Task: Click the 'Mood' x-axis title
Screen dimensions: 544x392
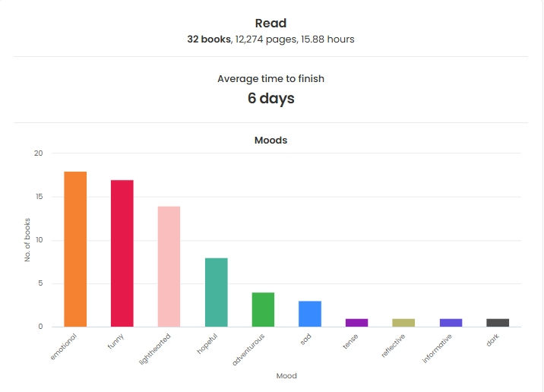Action: (286, 376)
